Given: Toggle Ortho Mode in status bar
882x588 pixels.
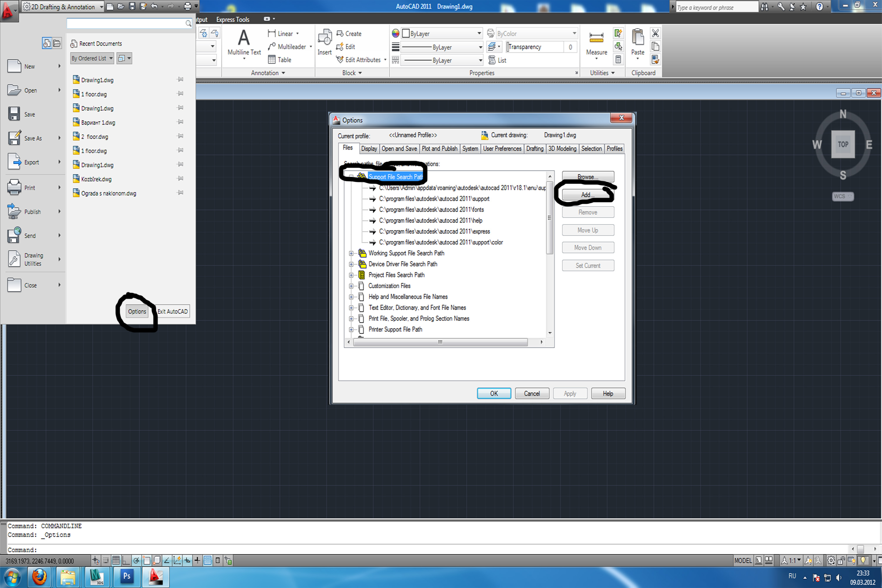Looking at the screenshot, I should point(126,561).
